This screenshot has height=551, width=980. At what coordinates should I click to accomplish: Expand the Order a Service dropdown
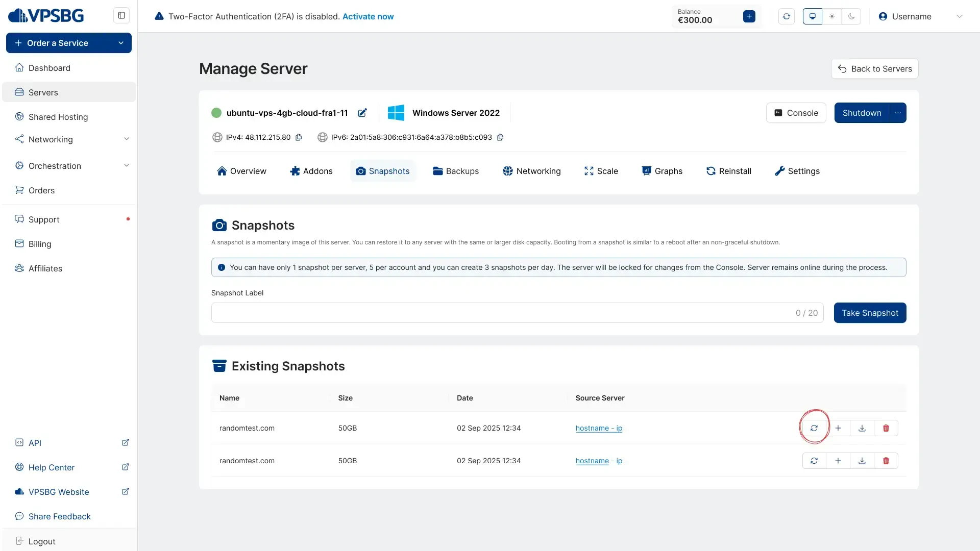click(121, 43)
